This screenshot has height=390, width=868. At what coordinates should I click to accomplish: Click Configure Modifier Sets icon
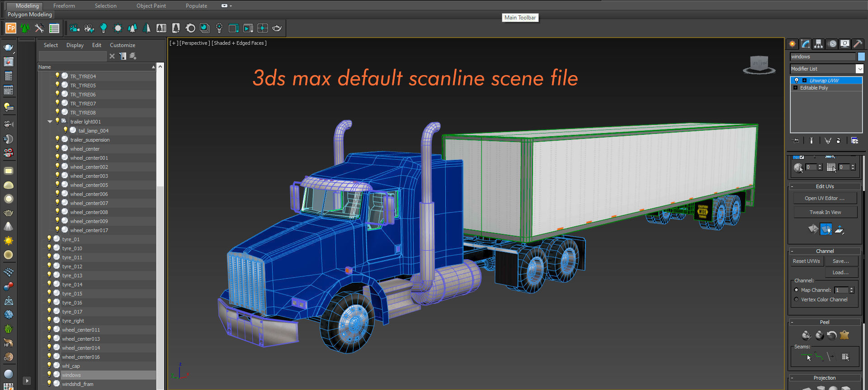[854, 140]
